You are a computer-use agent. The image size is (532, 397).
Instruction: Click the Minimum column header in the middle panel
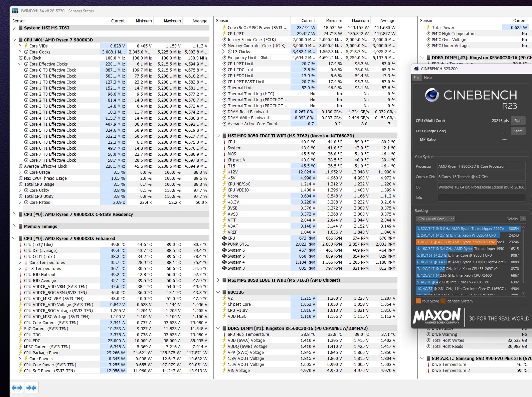pos(334,21)
